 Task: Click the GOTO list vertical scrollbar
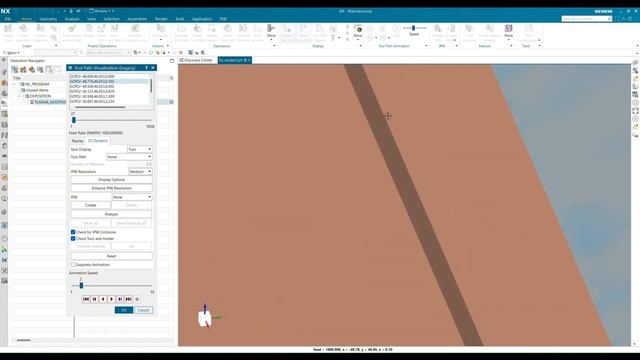(151, 86)
